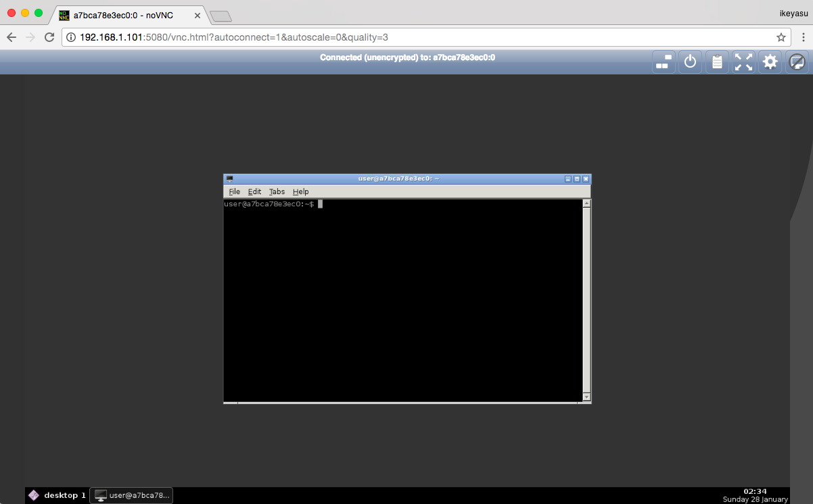
Task: Click the noVNC disconnect icon
Action: coord(797,62)
